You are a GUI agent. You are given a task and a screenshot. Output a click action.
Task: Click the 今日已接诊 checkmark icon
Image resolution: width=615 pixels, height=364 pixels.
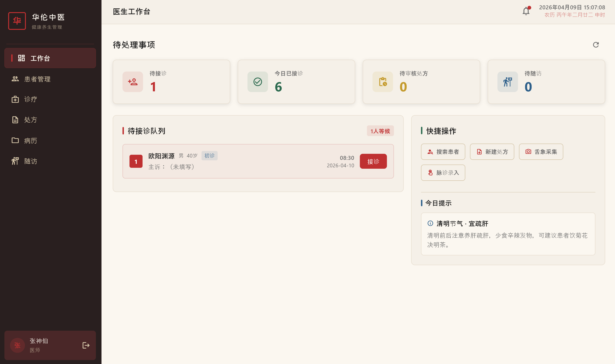(258, 82)
